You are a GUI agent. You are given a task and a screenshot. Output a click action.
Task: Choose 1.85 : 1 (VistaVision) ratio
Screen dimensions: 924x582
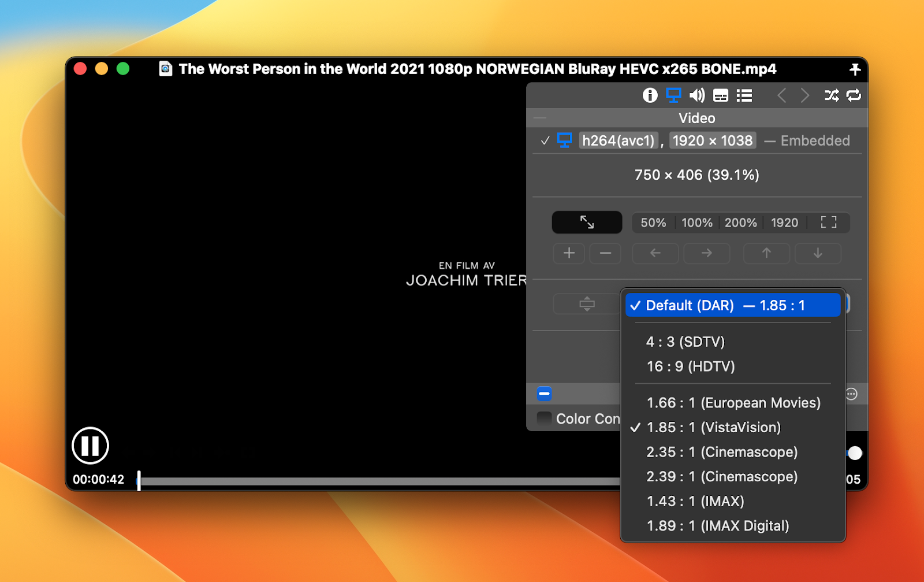733,428
